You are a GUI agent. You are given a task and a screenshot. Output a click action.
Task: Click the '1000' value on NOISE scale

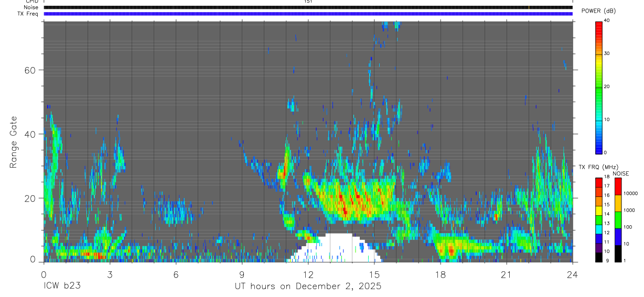(629, 210)
